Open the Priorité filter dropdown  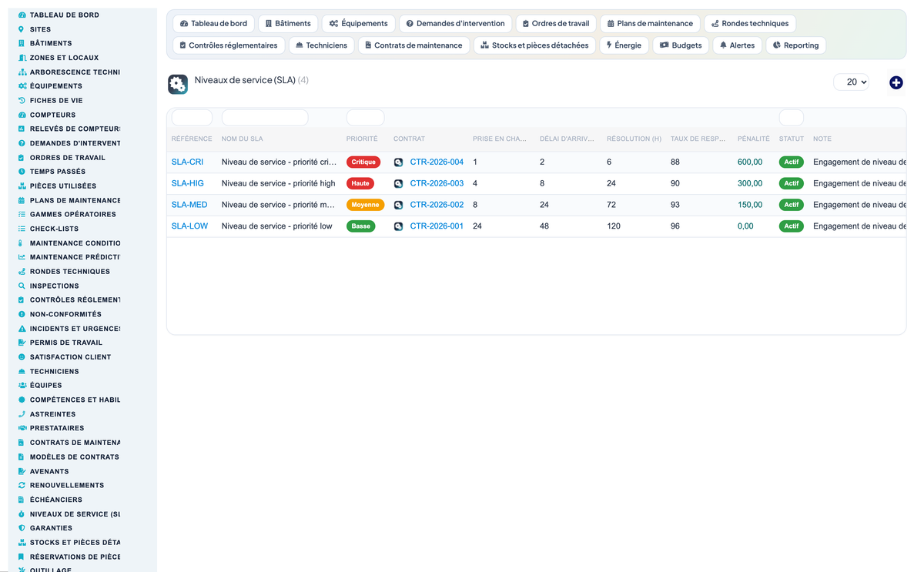click(365, 118)
